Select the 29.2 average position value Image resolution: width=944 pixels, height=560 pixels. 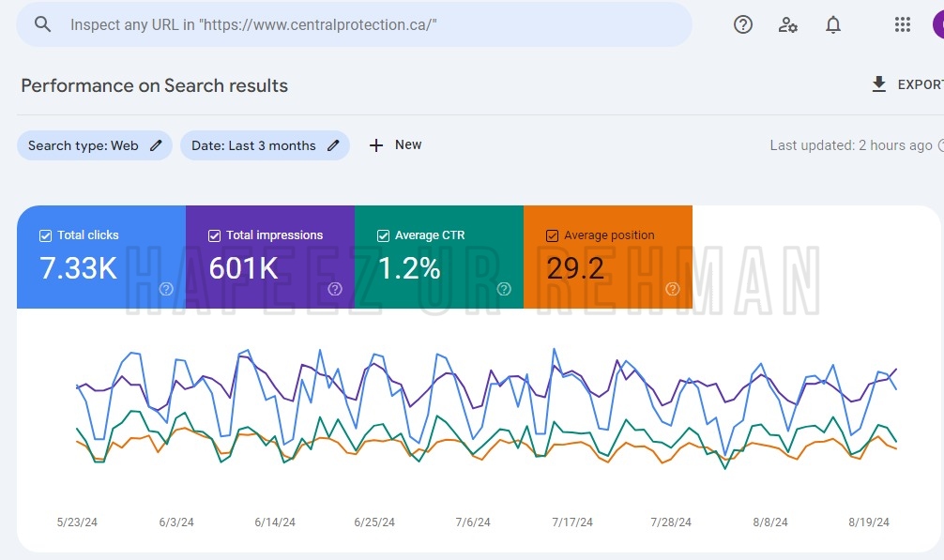575,268
